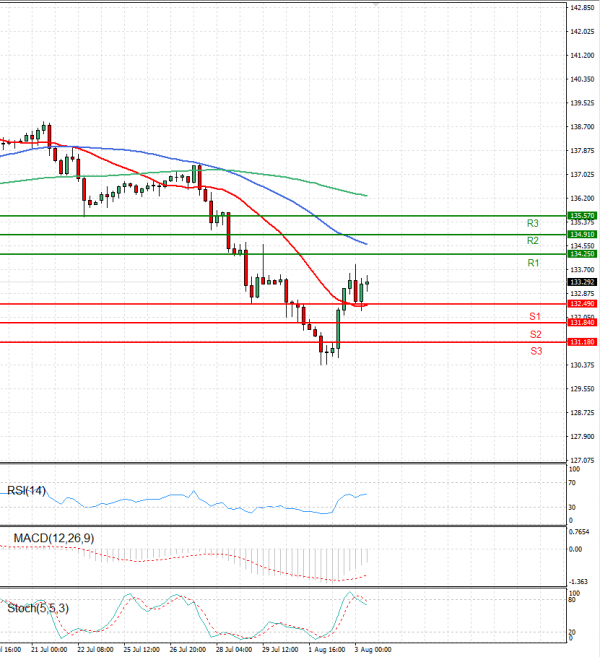Click the end of the blue moving average
This screenshot has width=600, height=657.
pyautogui.click(x=366, y=244)
